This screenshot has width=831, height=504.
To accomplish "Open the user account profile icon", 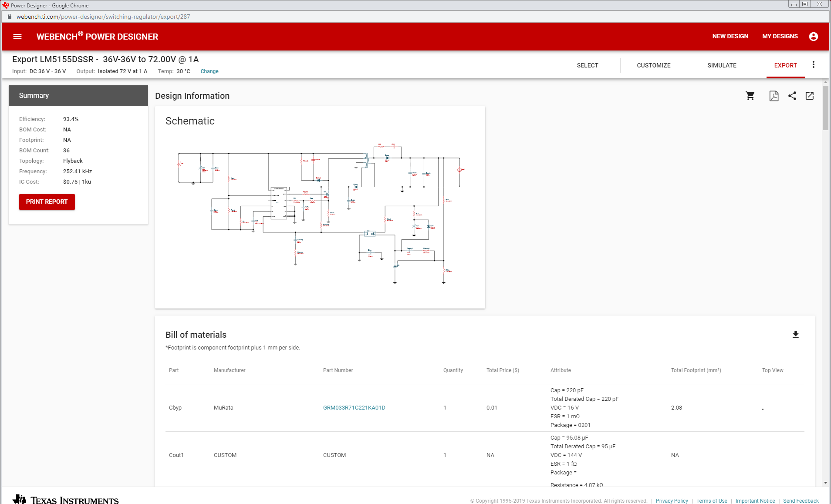I will (813, 37).
